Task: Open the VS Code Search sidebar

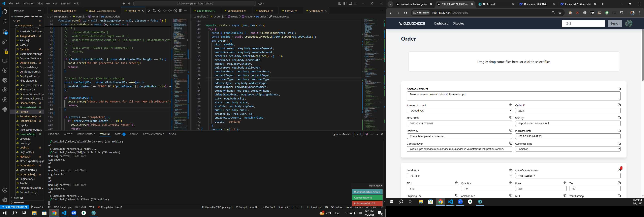Action: coord(5,22)
